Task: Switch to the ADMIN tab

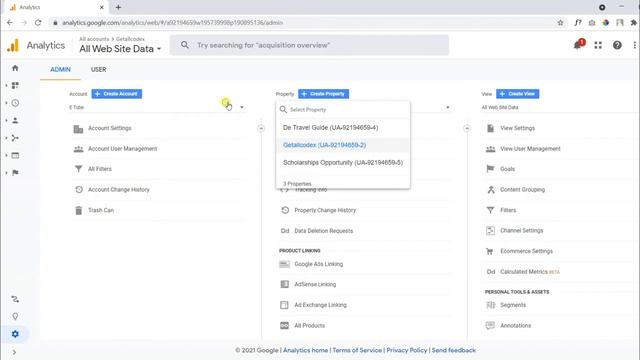Action: point(60,69)
